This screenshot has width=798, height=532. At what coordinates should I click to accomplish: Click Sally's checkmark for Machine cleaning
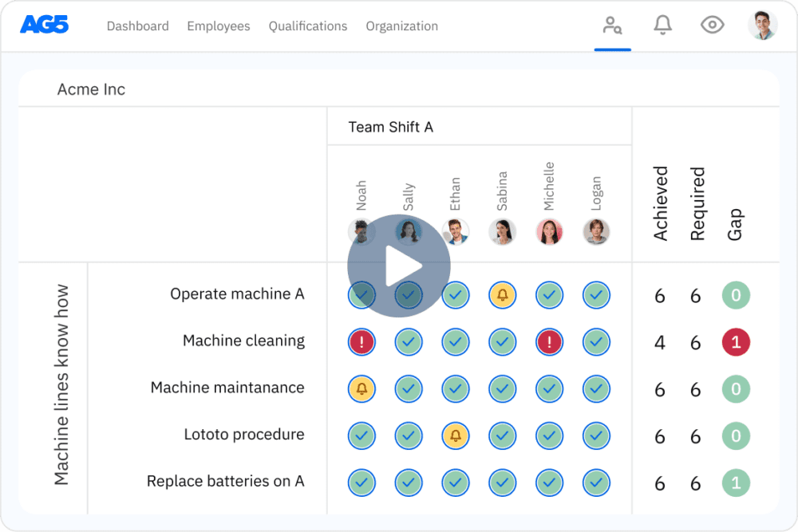[x=409, y=342]
